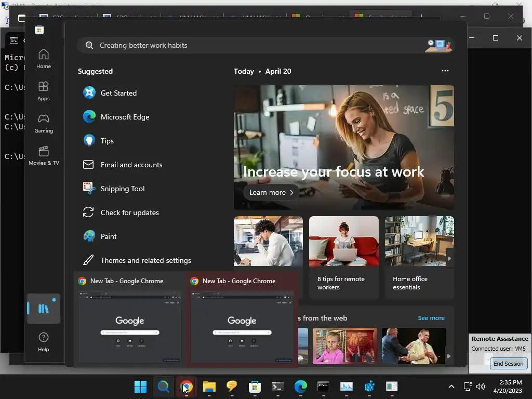
Task: Advance the article cards with right arrow
Action: 449,258
